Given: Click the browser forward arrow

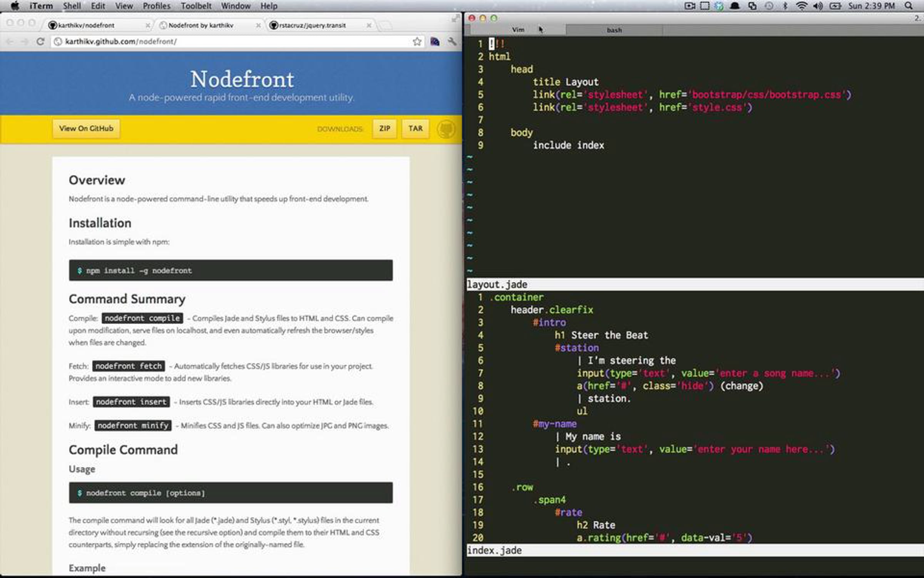Looking at the screenshot, I should point(25,42).
